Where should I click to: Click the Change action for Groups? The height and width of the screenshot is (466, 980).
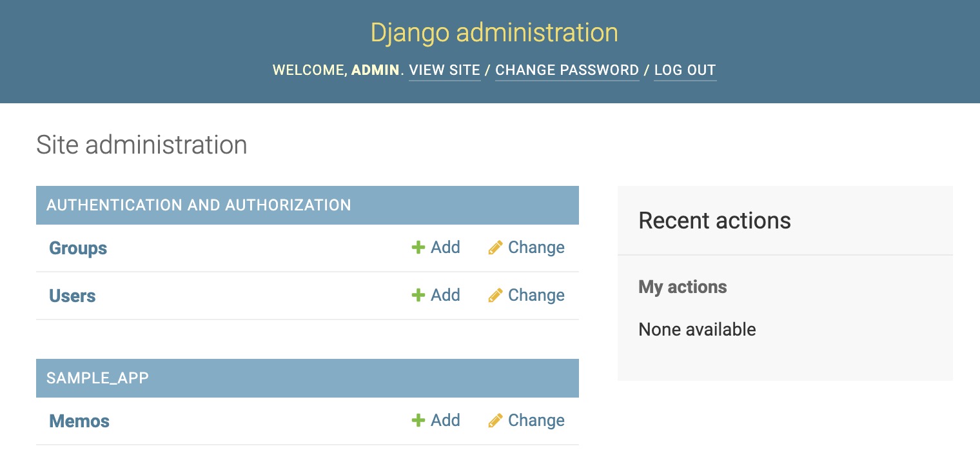point(536,247)
